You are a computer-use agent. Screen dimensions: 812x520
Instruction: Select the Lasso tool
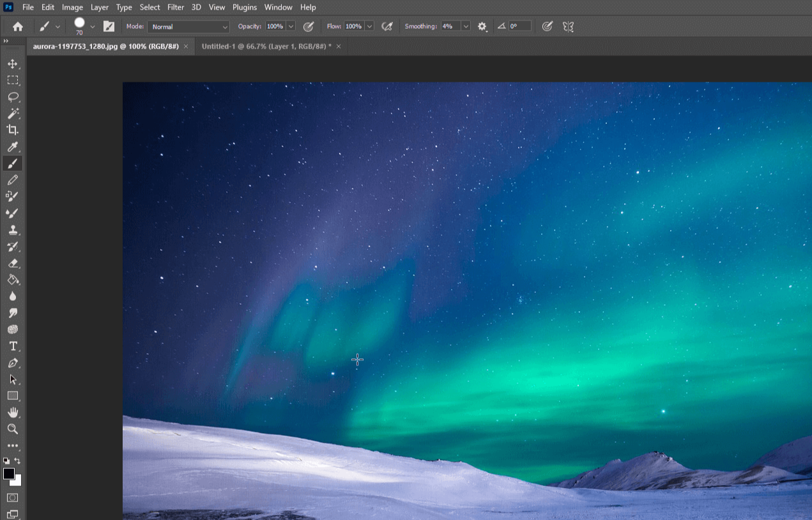13,97
